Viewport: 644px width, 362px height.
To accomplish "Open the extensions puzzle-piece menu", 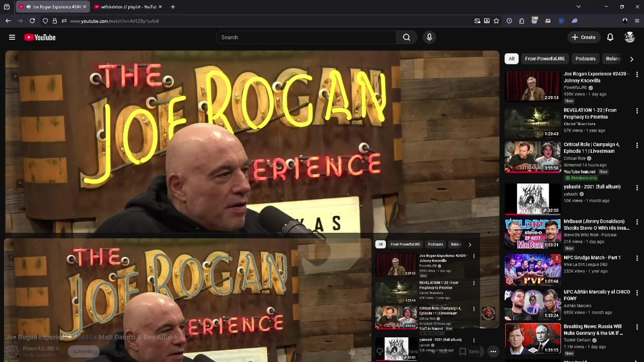I will pos(522,21).
